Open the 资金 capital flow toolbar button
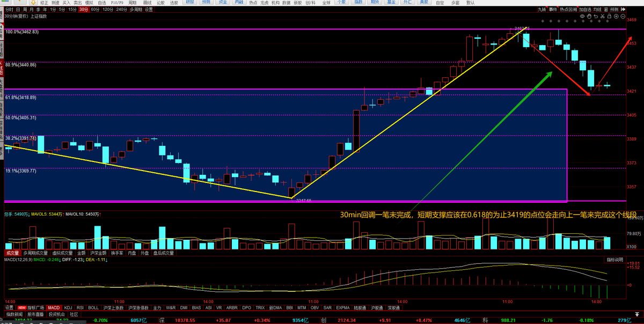 pyautogui.click(x=223, y=2)
